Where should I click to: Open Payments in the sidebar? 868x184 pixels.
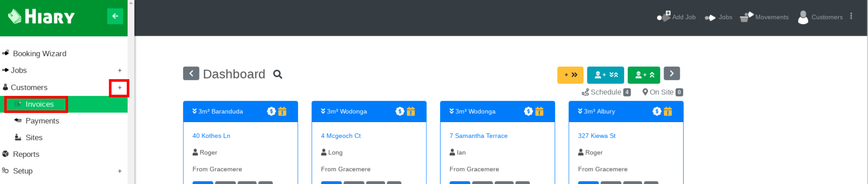(42, 121)
